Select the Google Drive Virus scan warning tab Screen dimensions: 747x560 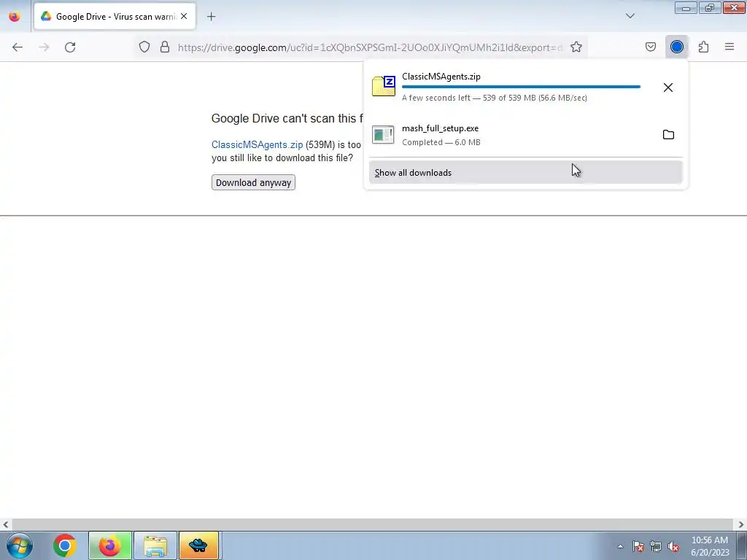(115, 16)
